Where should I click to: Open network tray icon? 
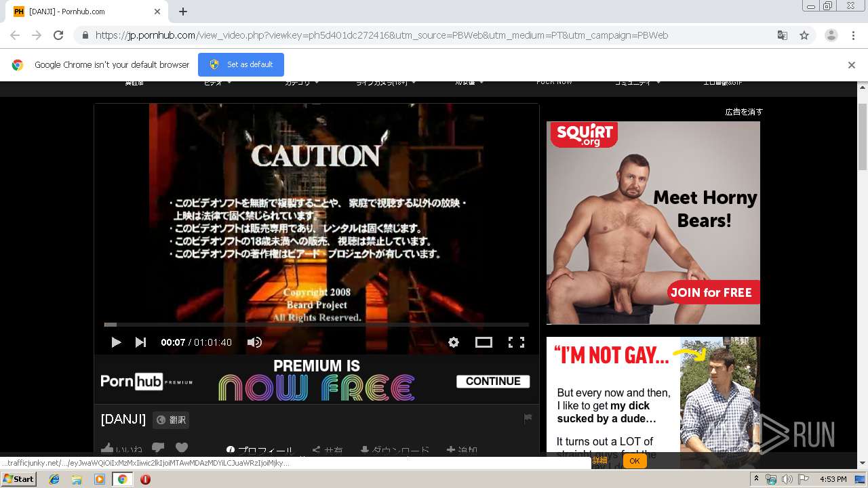pyautogui.click(x=771, y=479)
